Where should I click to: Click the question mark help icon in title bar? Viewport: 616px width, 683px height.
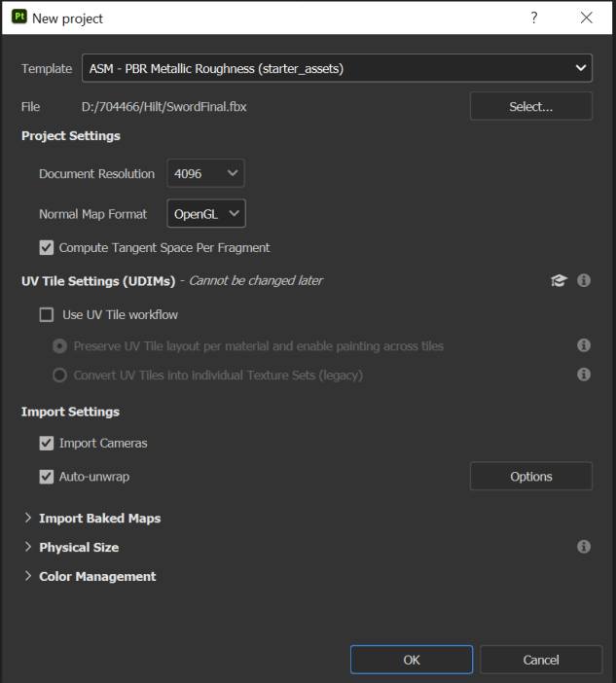(x=534, y=18)
